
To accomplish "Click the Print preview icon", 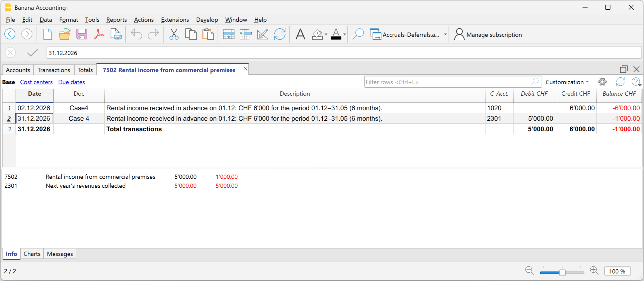I will [x=116, y=34].
